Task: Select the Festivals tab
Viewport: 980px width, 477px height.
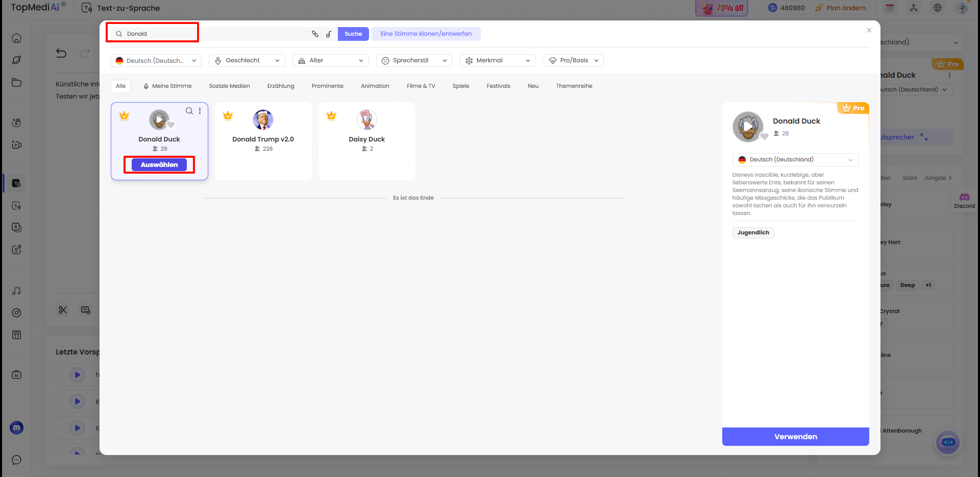Action: 499,86
